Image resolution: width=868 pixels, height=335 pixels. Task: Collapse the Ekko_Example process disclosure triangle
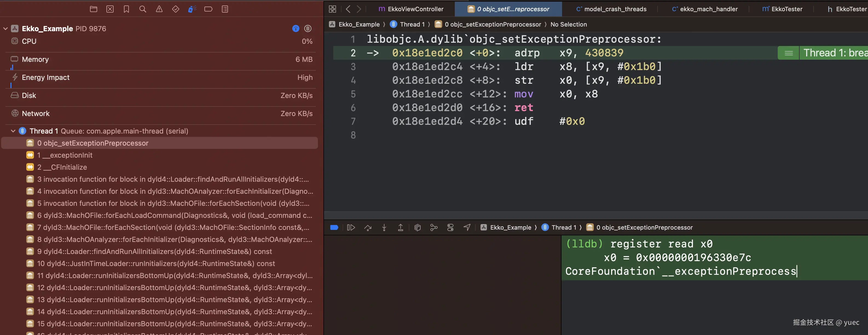[x=5, y=29]
